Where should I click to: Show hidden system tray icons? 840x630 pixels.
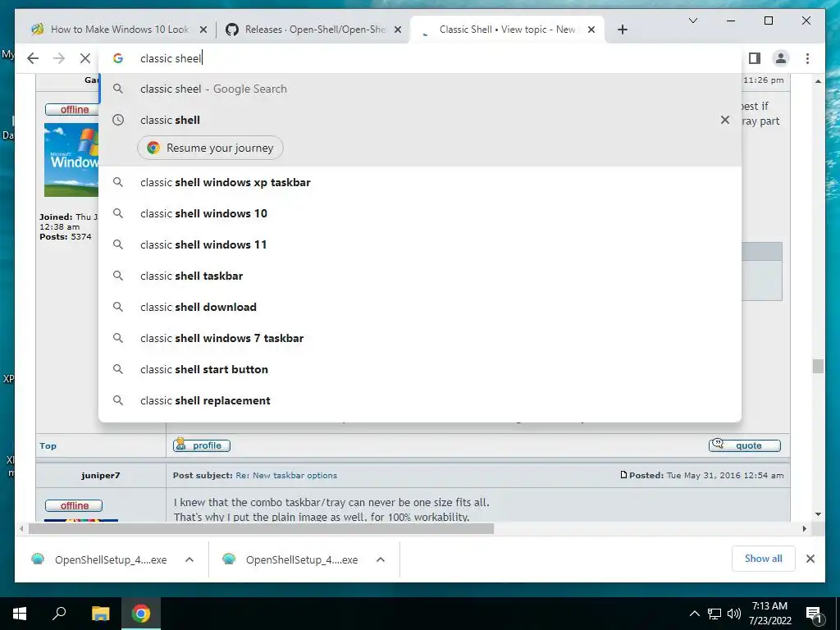coord(694,614)
